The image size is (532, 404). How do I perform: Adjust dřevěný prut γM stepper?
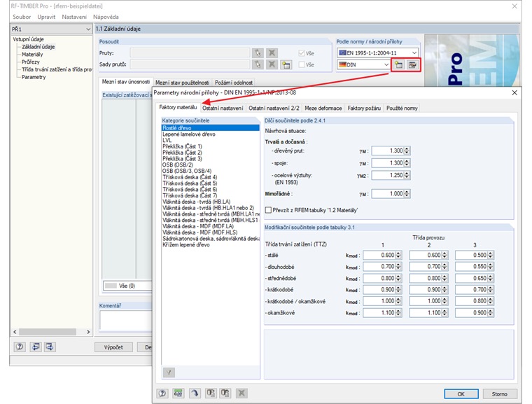[x=407, y=151]
